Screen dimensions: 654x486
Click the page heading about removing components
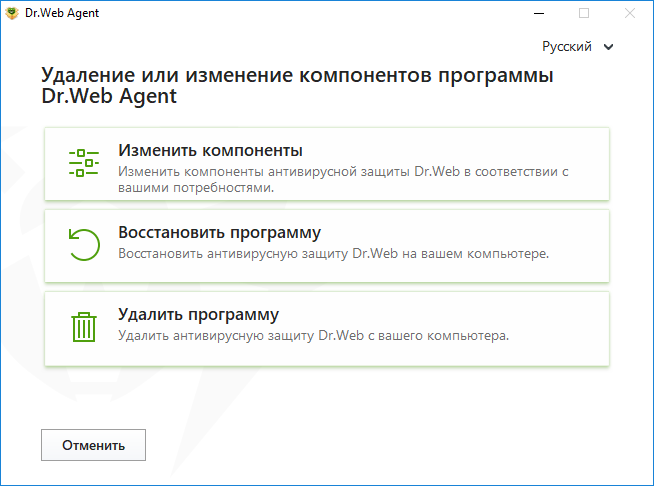tap(297, 85)
